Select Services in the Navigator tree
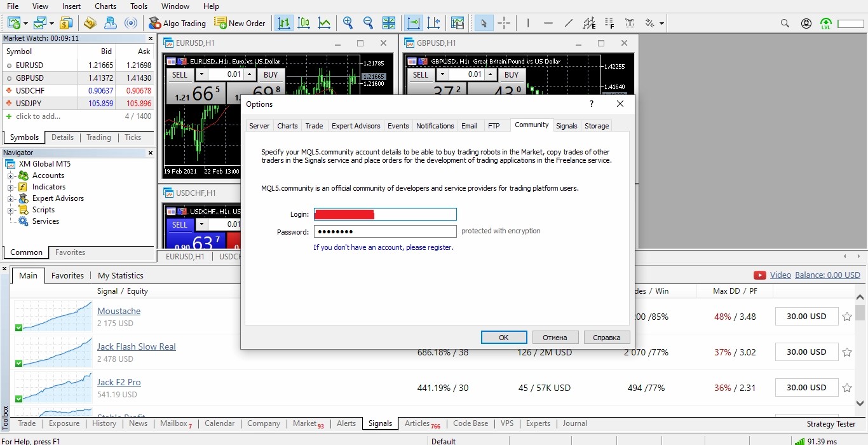 click(46, 221)
